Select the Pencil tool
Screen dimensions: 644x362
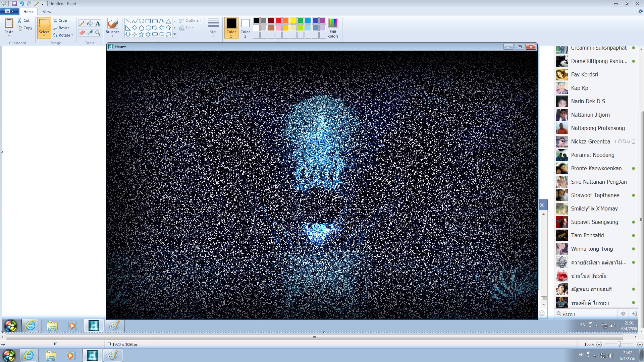82,23
